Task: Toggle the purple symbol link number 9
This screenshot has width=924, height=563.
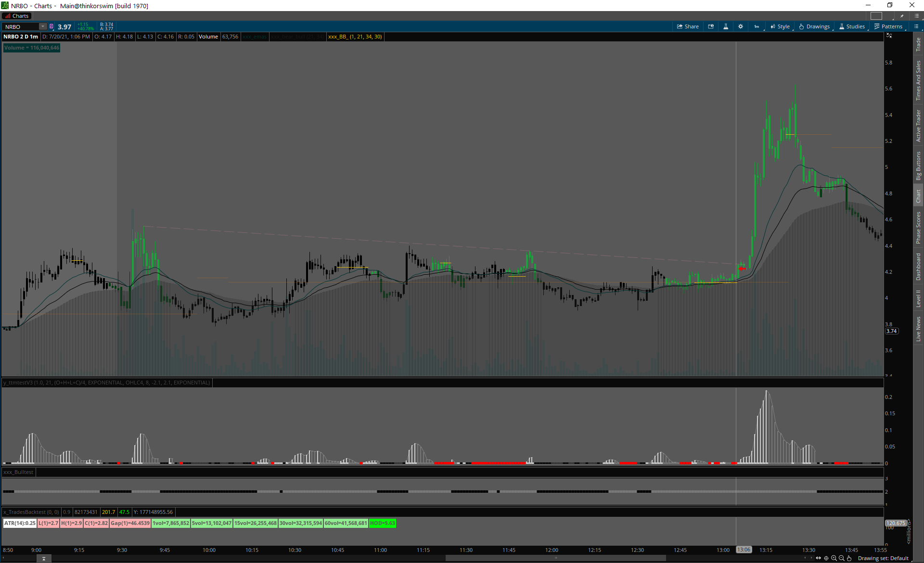Action: coord(51,27)
